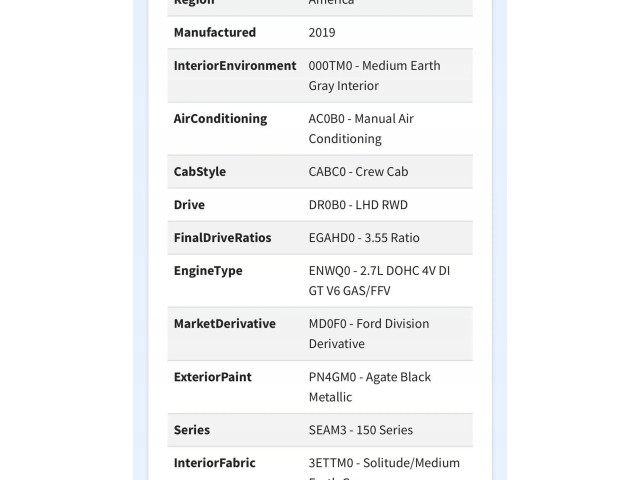The width and height of the screenshot is (640, 480).
Task: Select the MarketDerivative row label
Action: click(x=224, y=323)
